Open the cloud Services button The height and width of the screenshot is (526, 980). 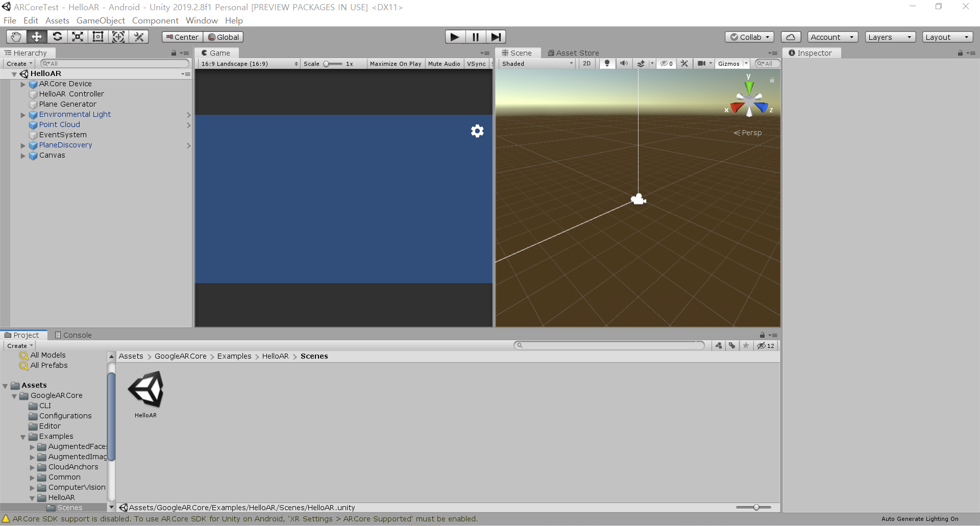(x=791, y=37)
